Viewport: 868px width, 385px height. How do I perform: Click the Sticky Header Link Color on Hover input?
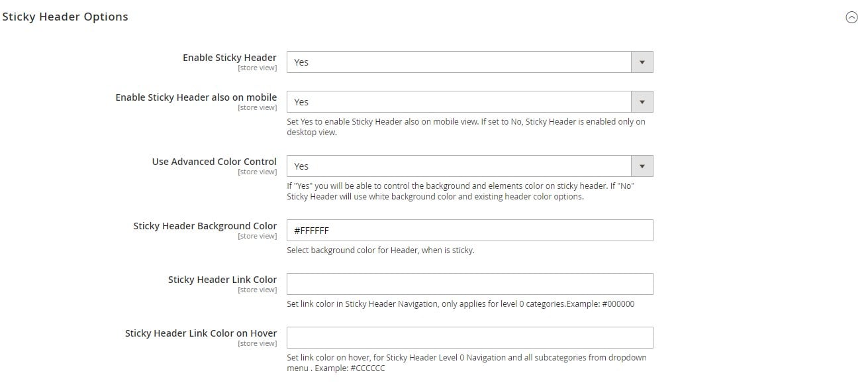click(470, 338)
